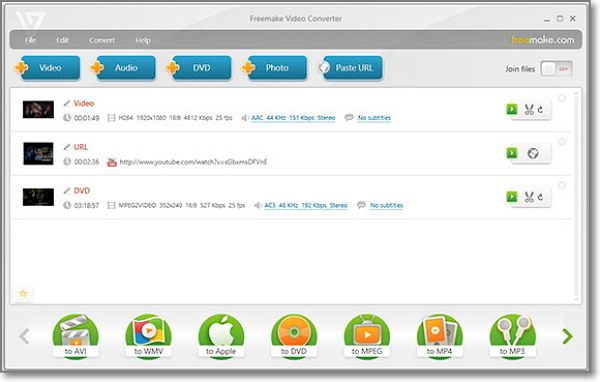Click the YouTube URL text
Screen dimensions: 600x382
click(193, 162)
